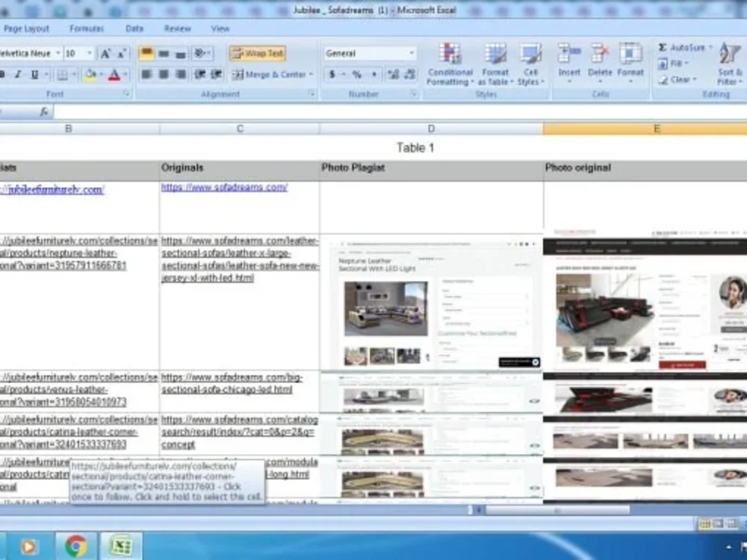Click the horizontal scrollbar thumb
Image resolution: width=747 pixels, height=560 pixels.
click(557, 510)
